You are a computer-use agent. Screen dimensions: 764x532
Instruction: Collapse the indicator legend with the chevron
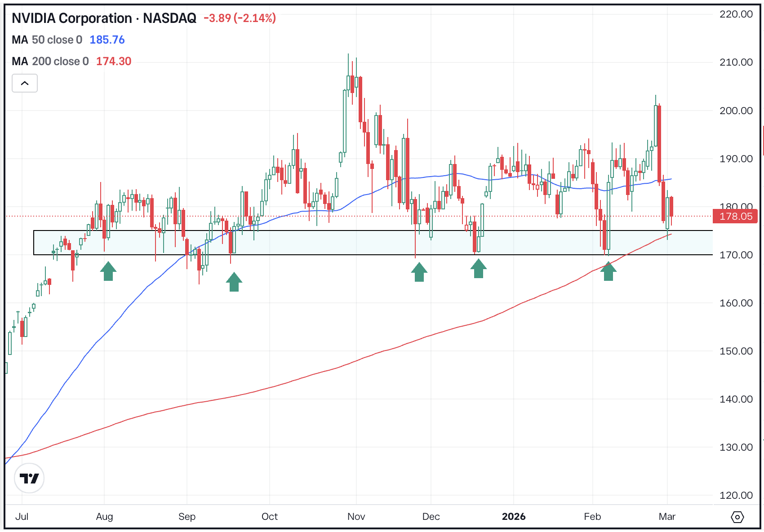coord(25,83)
